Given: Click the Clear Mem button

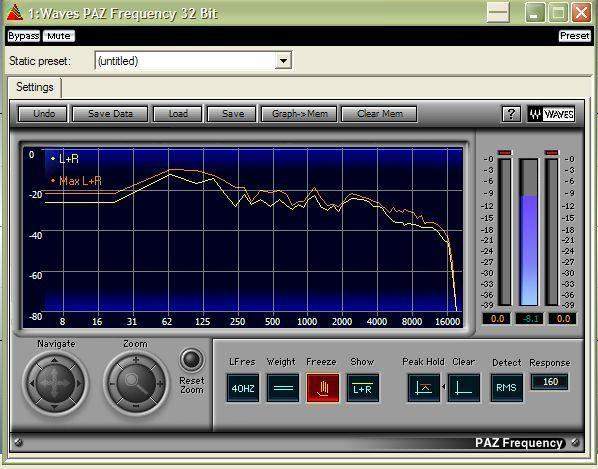Looking at the screenshot, I should coord(379,114).
